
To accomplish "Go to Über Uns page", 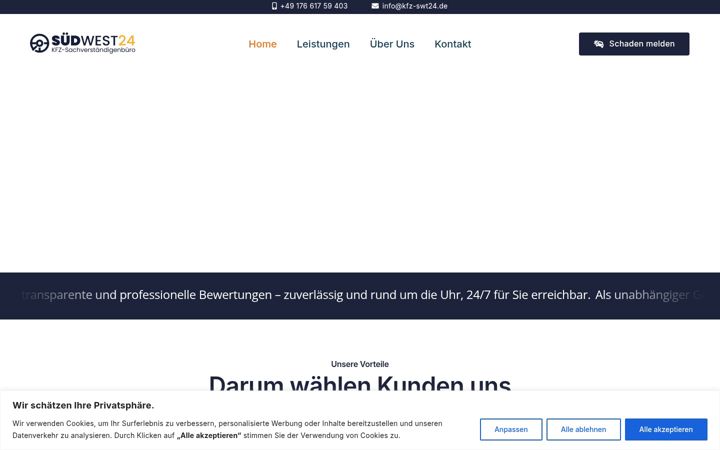I will pyautogui.click(x=392, y=44).
